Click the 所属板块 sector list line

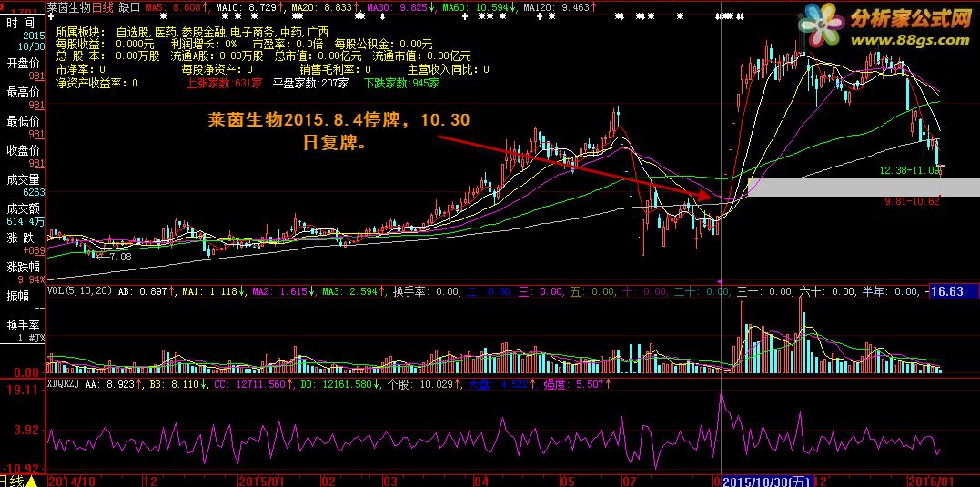192,32
